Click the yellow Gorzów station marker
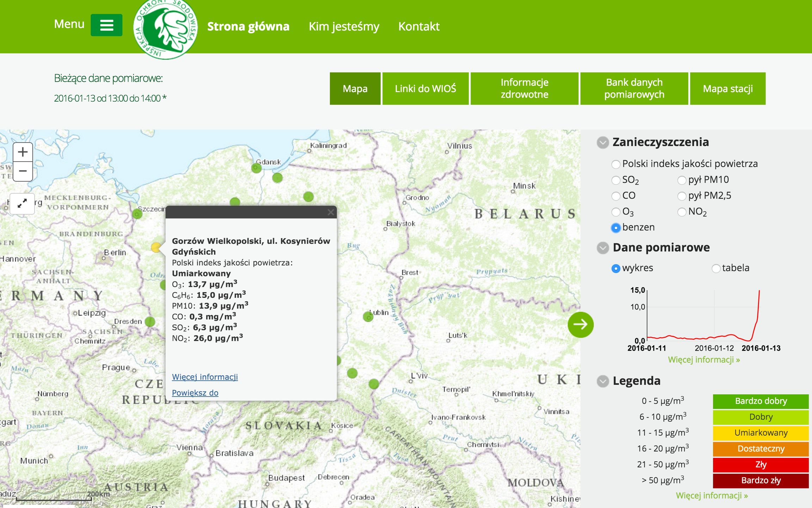This screenshot has width=812, height=508. [156, 247]
